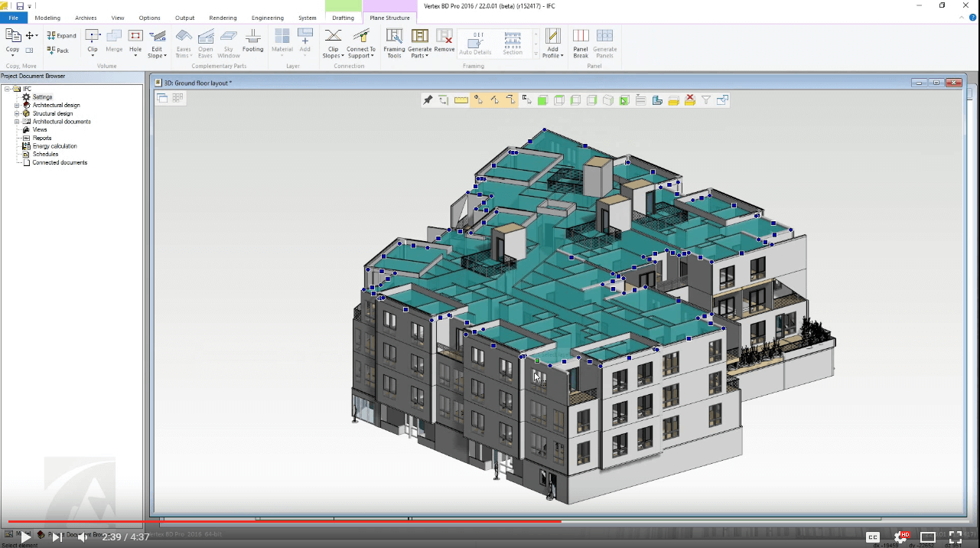Click the yellow ruler measure icon
The image size is (980, 548).
461,100
